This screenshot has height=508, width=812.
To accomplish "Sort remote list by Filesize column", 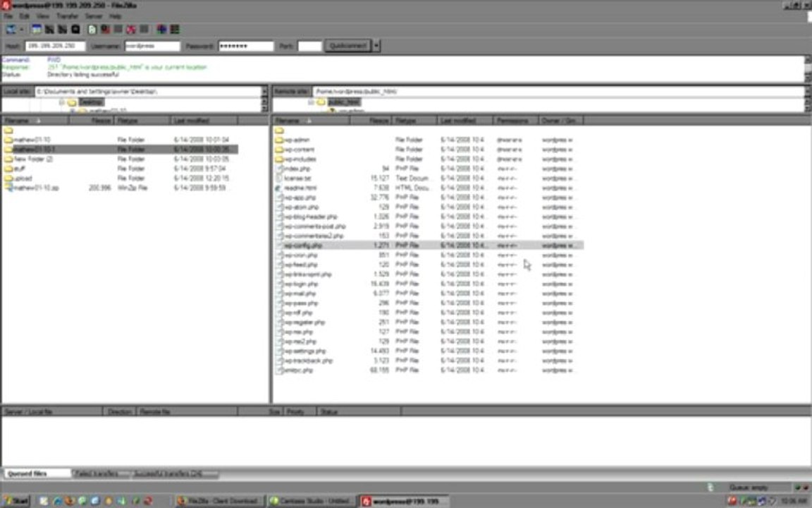I will tap(371, 120).
